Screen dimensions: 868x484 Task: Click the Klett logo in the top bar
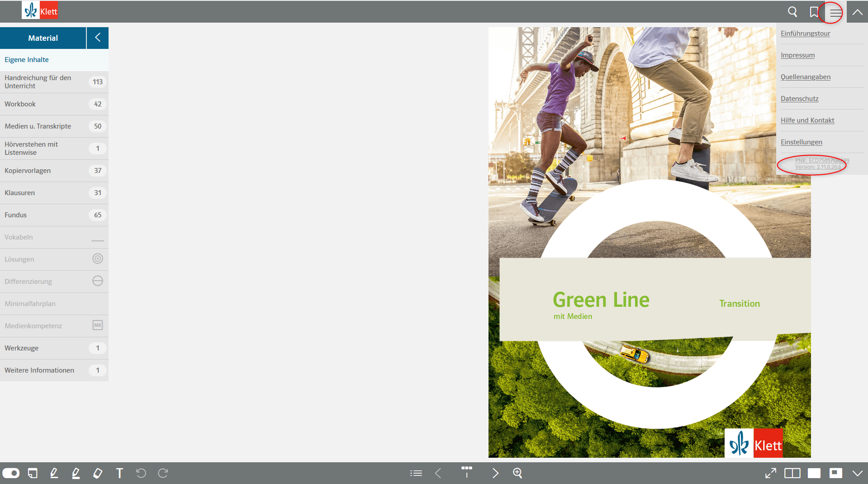(40, 10)
